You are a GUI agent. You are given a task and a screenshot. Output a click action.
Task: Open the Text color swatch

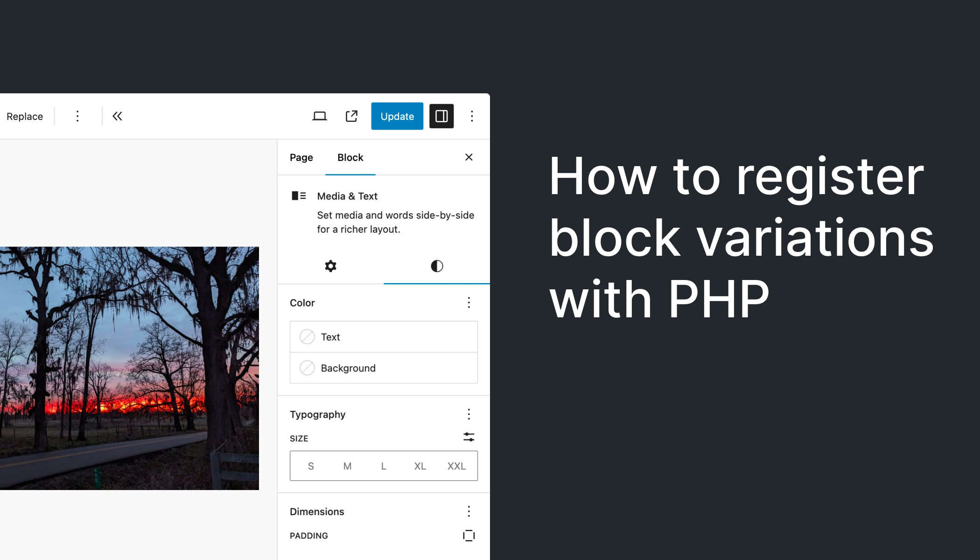coord(307,336)
